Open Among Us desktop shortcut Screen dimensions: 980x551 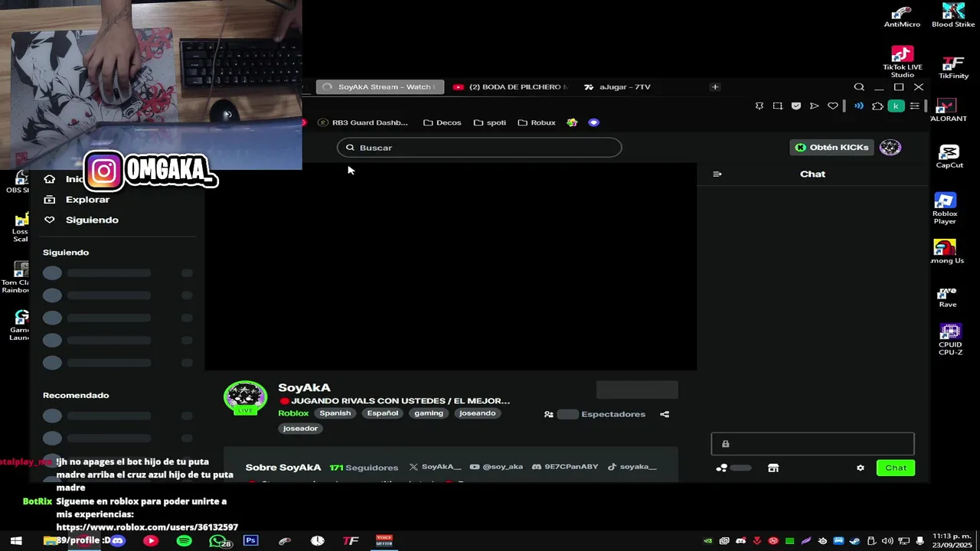(x=946, y=252)
